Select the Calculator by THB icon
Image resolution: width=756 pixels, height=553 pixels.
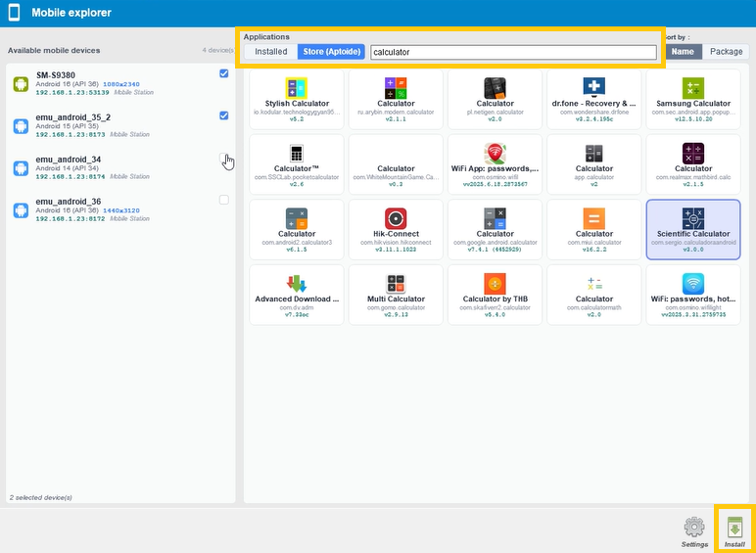point(495,284)
